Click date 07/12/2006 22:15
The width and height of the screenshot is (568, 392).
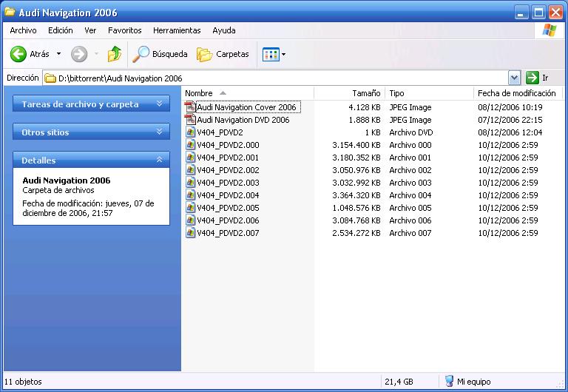pos(510,120)
